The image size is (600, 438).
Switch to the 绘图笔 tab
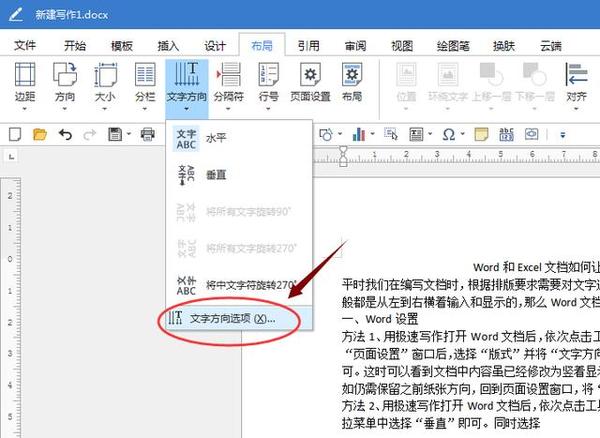click(453, 46)
